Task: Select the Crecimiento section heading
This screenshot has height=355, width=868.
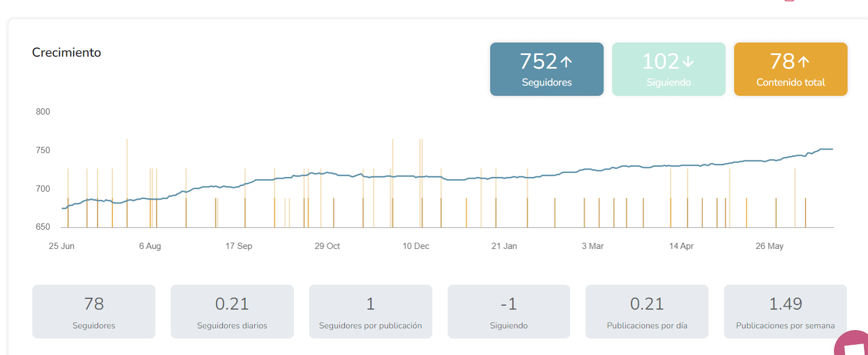Action: coord(66,53)
